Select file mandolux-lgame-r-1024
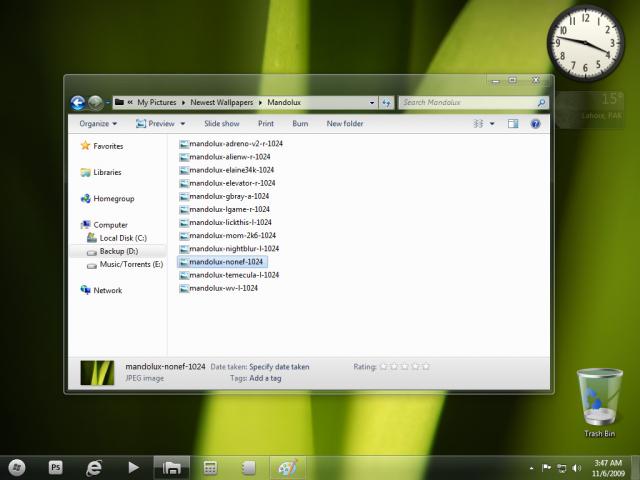 coord(224,209)
